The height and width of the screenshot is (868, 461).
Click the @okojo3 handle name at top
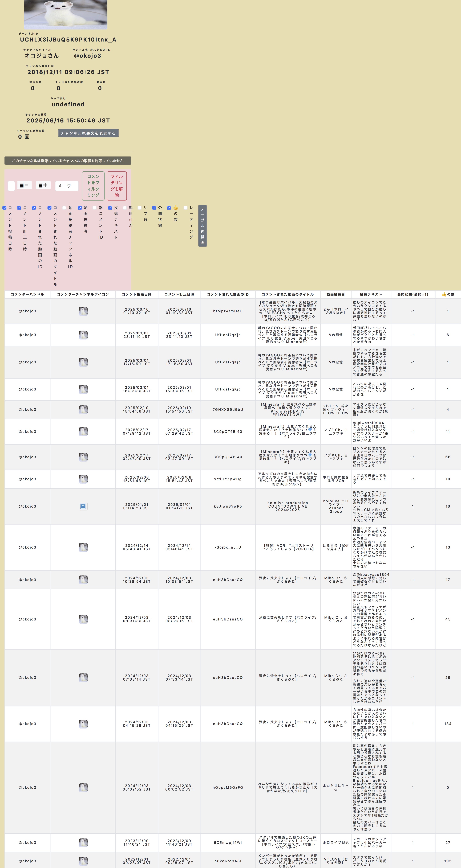tap(88, 56)
